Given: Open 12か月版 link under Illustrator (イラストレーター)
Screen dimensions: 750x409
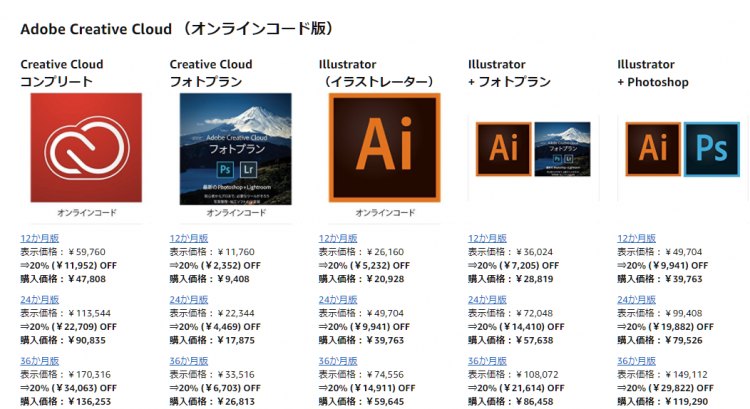Looking at the screenshot, I should point(338,238).
